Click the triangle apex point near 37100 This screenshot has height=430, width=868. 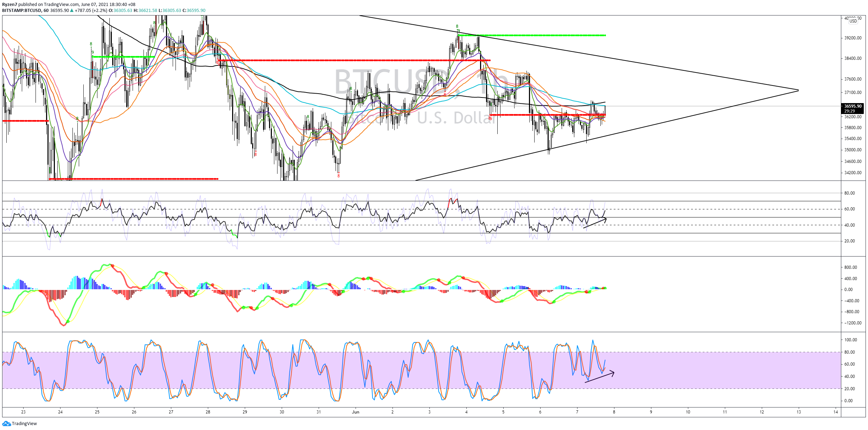click(798, 90)
